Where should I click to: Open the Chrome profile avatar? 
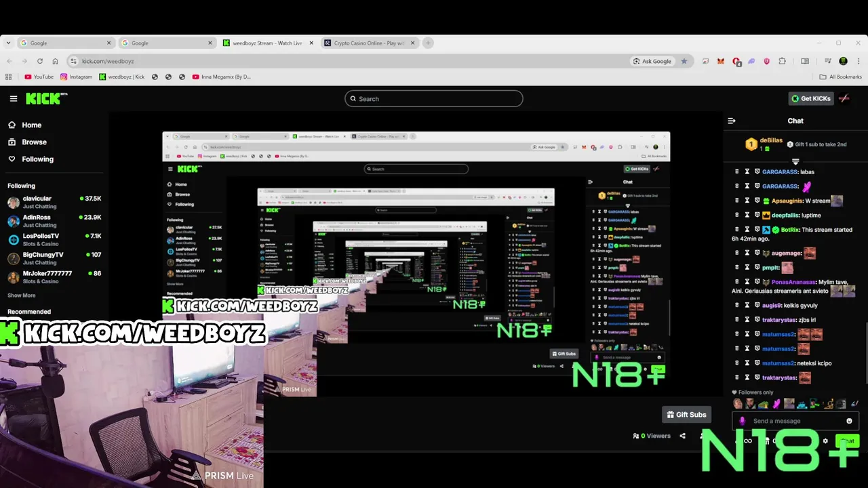[843, 61]
